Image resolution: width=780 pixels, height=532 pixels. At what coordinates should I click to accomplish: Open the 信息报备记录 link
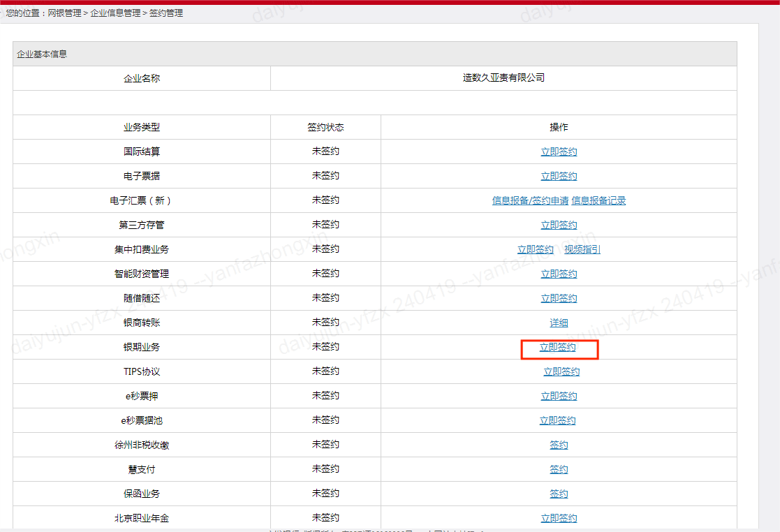click(x=598, y=200)
